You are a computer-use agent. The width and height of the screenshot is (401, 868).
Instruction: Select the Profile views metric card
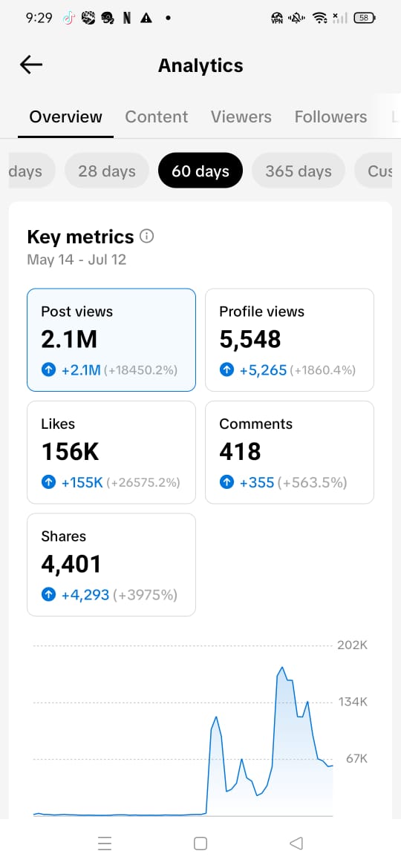pyautogui.click(x=290, y=340)
